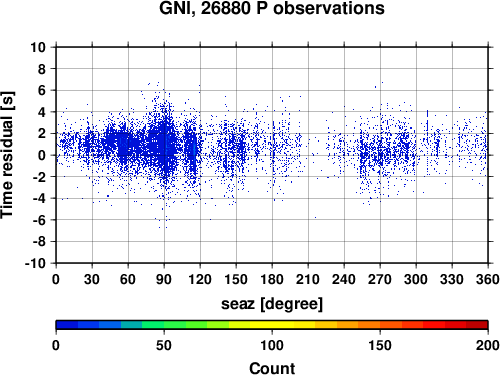Click the y-axis tick label 0
500x375 pixels.
(42, 155)
